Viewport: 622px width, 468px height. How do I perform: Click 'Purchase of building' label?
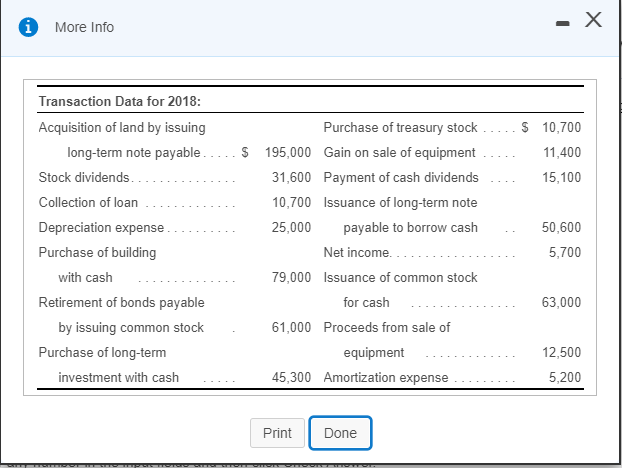click(97, 253)
